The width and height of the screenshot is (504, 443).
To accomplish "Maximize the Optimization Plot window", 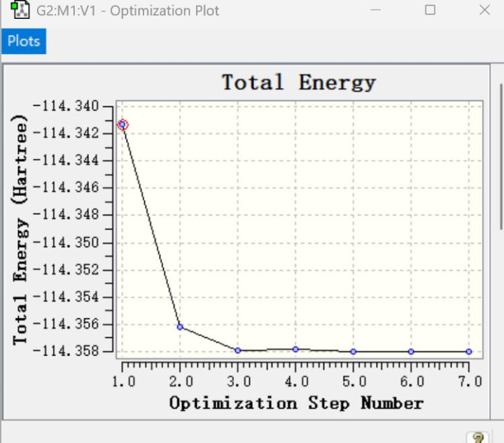I will pyautogui.click(x=430, y=10).
